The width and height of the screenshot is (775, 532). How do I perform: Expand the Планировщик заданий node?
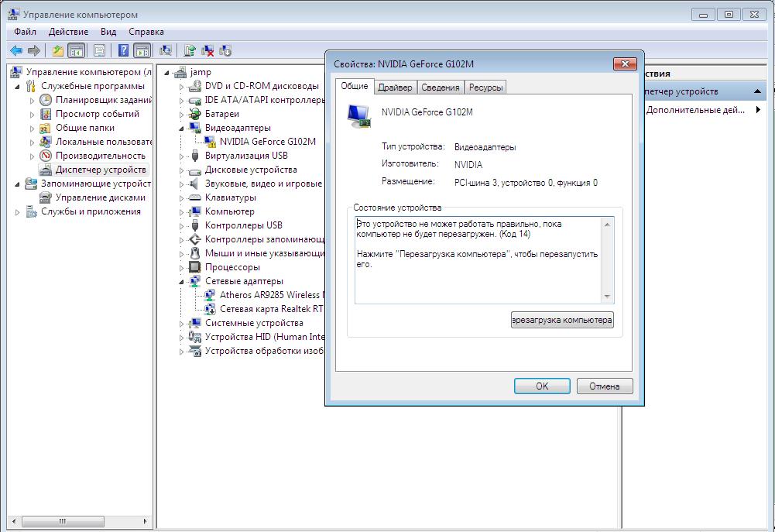click(32, 101)
